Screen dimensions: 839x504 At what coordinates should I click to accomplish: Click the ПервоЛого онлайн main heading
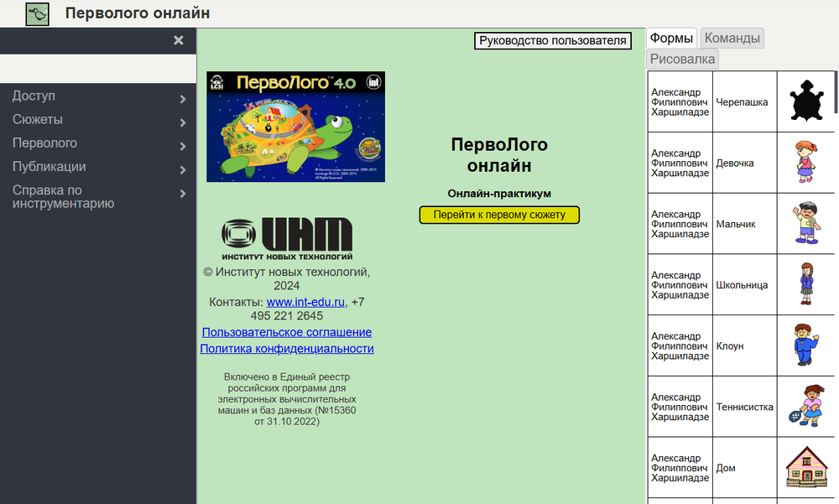coord(499,154)
